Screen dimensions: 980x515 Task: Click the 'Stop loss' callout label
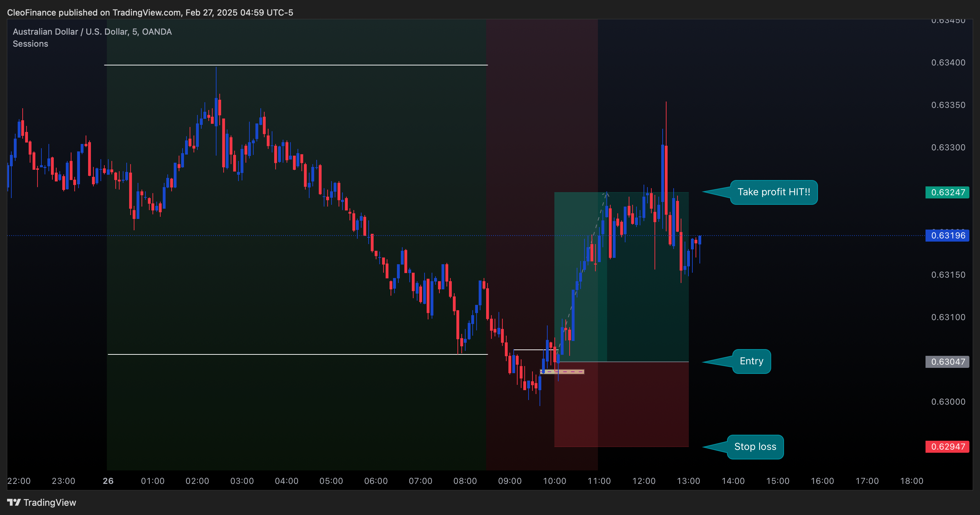click(x=755, y=446)
